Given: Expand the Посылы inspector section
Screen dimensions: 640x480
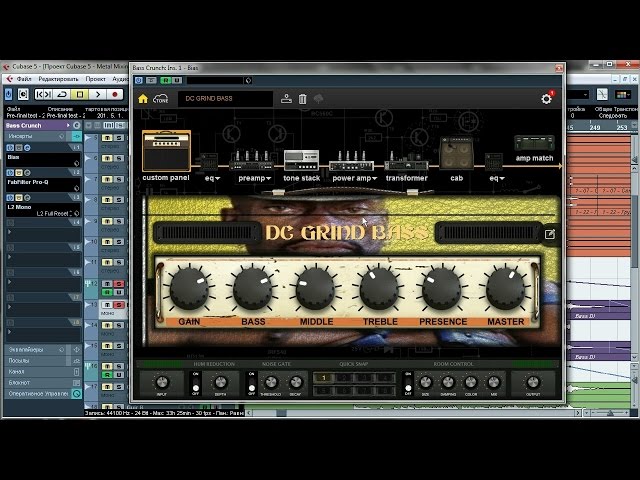Looking at the screenshot, I should coord(43,361).
